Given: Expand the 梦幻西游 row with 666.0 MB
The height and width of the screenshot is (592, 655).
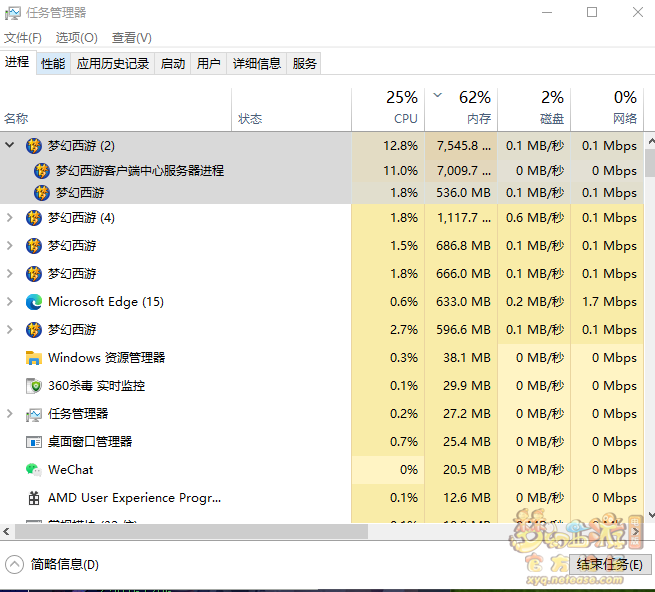Looking at the screenshot, I should coord(10,274).
